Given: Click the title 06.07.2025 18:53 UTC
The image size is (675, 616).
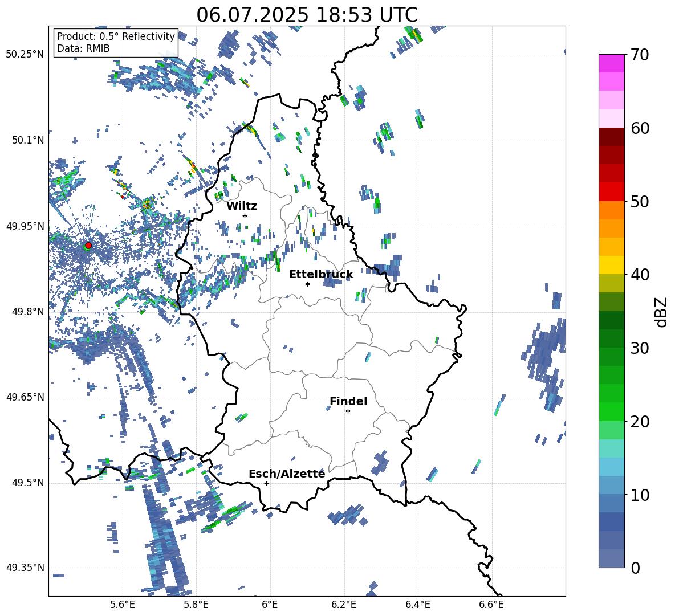Looking at the screenshot, I should (x=307, y=15).
